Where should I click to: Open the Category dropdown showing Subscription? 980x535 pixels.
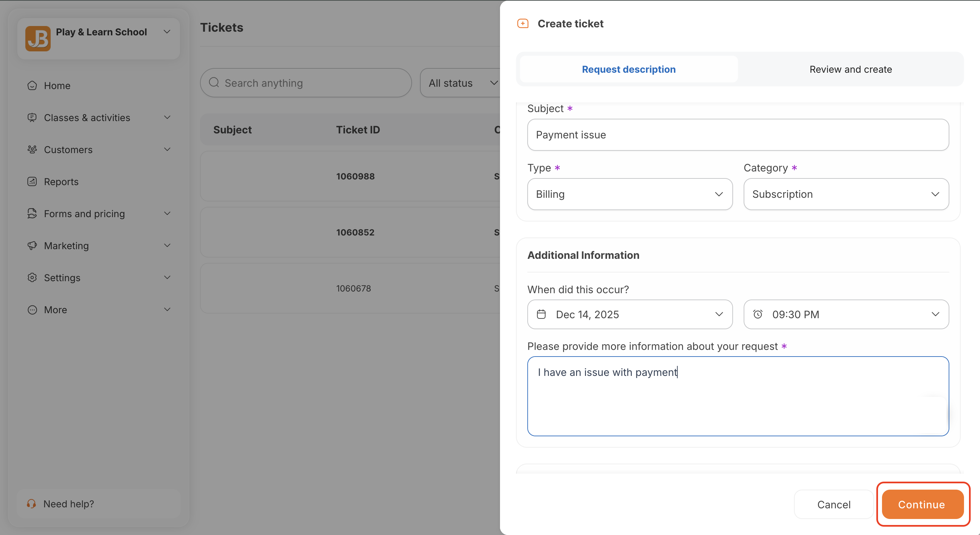pos(846,194)
